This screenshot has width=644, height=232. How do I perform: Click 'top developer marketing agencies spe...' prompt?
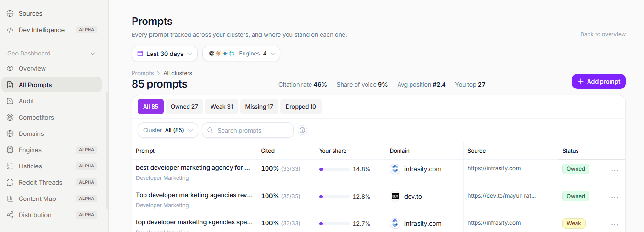pos(193,222)
